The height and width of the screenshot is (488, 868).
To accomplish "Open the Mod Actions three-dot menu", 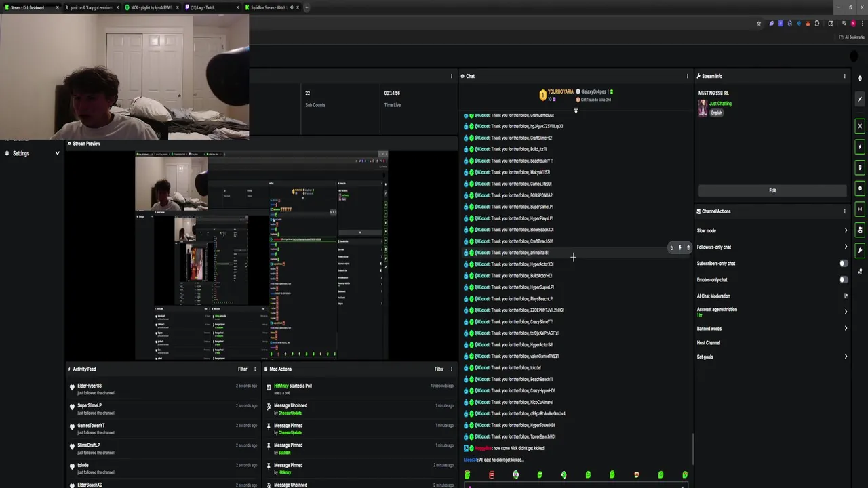I will point(452,369).
